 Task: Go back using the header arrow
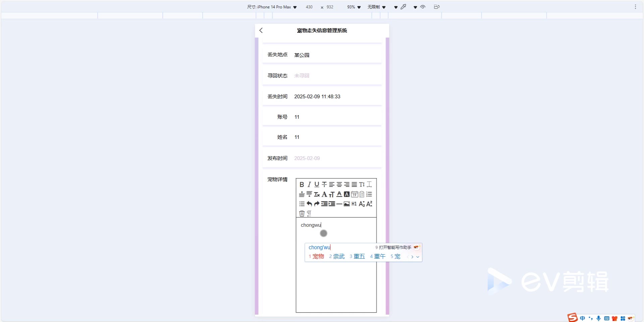(261, 31)
